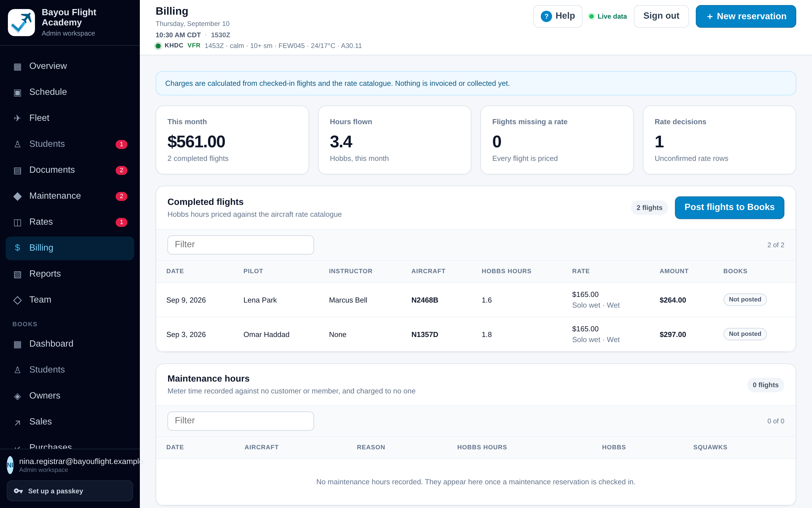Image resolution: width=812 pixels, height=508 pixels.
Task: Click the Maintenance red badge showing 2
Action: tap(122, 196)
